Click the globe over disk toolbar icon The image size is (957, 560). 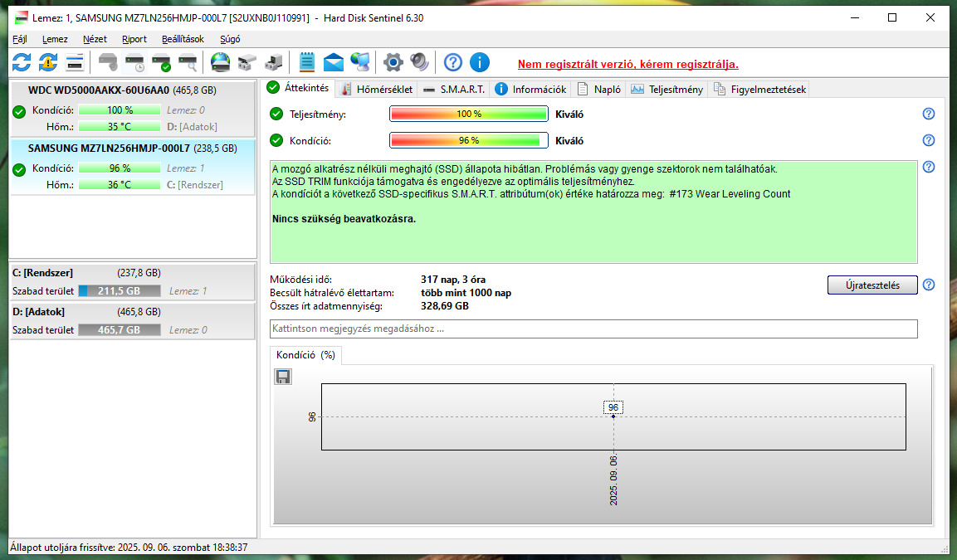220,62
